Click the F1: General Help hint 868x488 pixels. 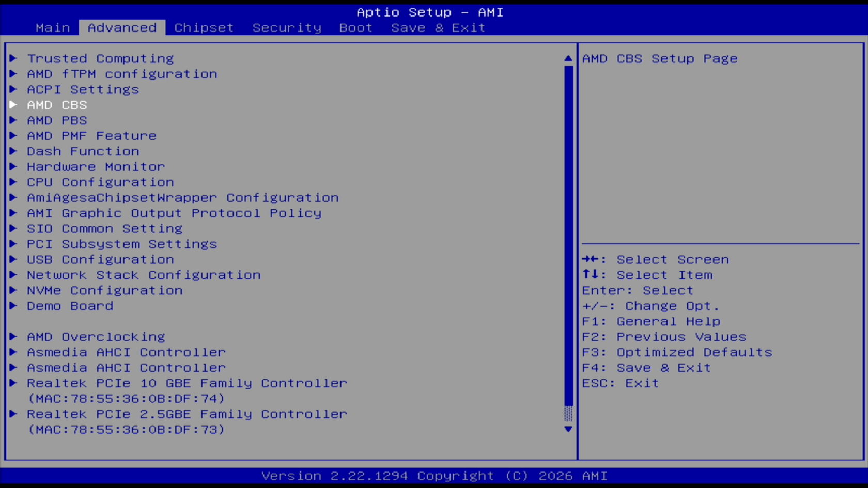click(x=651, y=322)
